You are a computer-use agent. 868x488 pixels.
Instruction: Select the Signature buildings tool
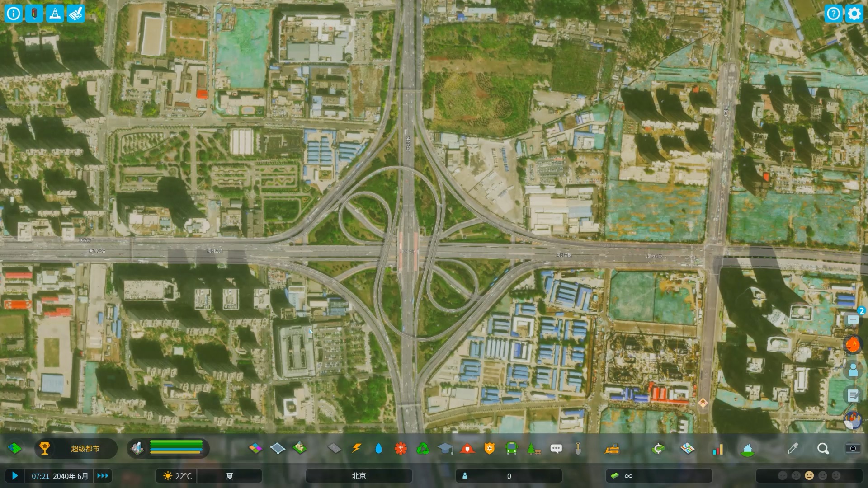(x=300, y=448)
